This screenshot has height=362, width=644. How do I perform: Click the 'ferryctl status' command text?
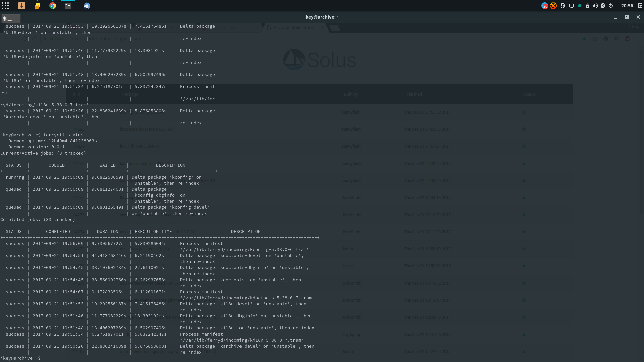(63, 135)
